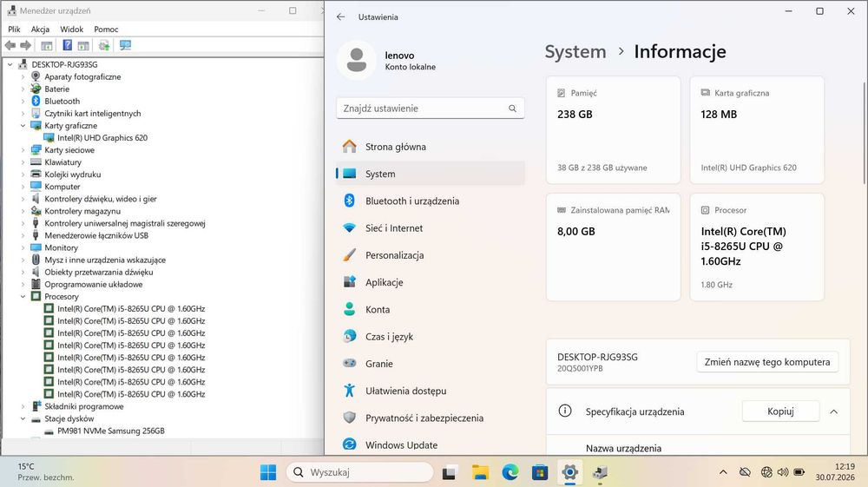Screen dimensions: 868x487
Task: Open the Pomoc menu
Action: (x=106, y=29)
